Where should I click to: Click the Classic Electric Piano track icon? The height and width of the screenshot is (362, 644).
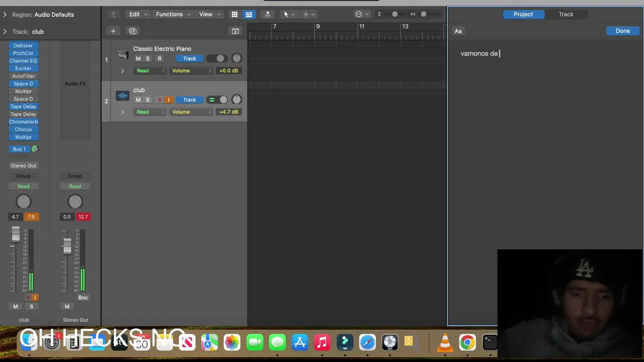click(x=122, y=54)
